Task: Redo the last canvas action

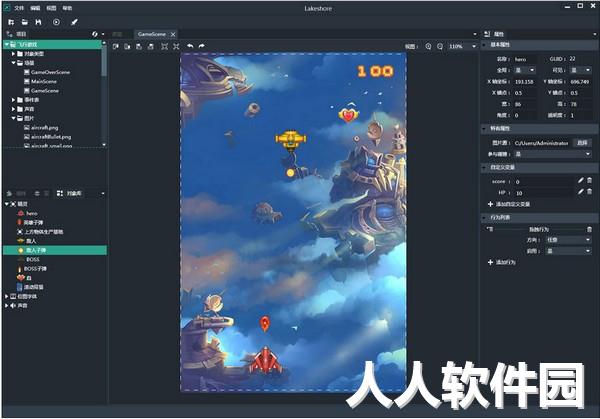Action: 202,46
